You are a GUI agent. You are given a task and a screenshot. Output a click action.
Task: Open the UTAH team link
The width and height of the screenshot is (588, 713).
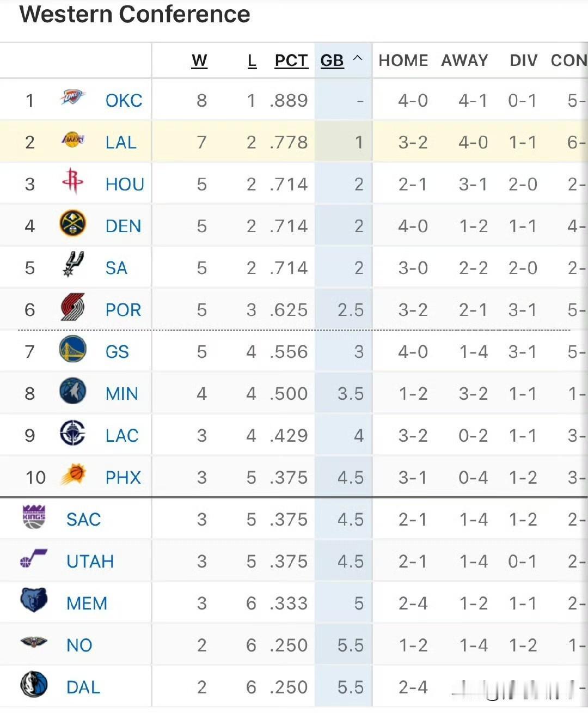(x=90, y=562)
